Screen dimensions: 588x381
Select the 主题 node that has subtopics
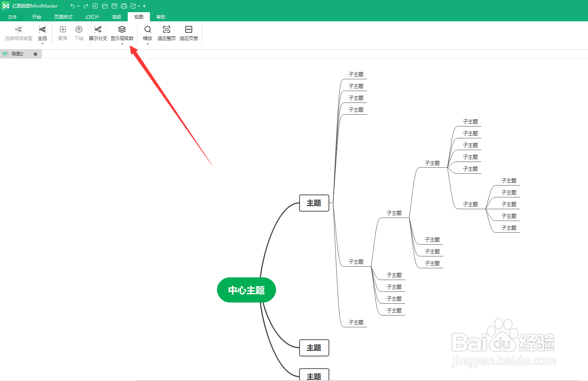[314, 203]
